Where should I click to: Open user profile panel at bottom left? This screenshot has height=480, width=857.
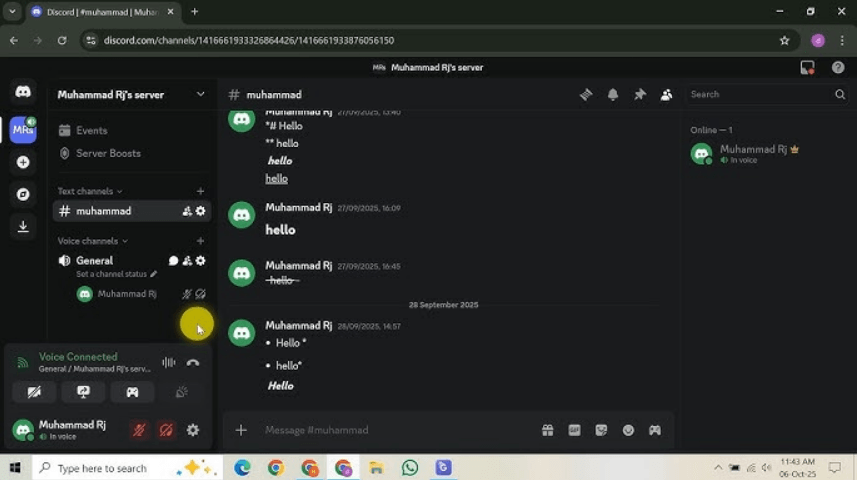[66, 430]
